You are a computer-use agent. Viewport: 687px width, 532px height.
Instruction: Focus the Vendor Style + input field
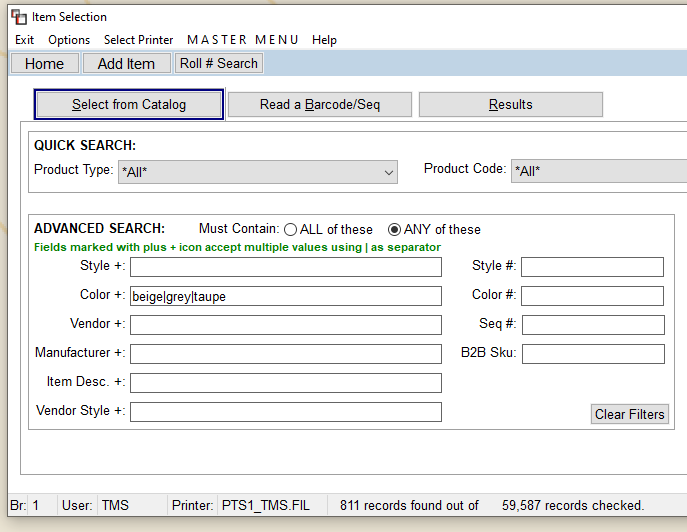click(x=286, y=412)
